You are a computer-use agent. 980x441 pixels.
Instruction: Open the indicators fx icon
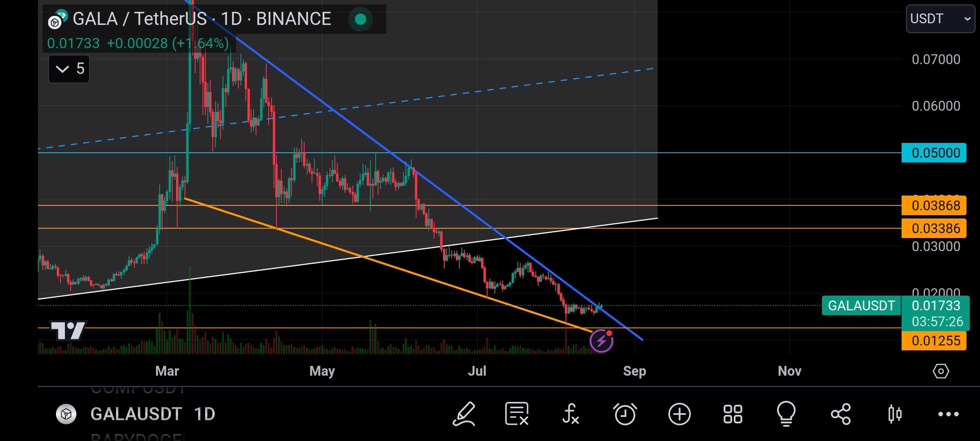click(570, 414)
